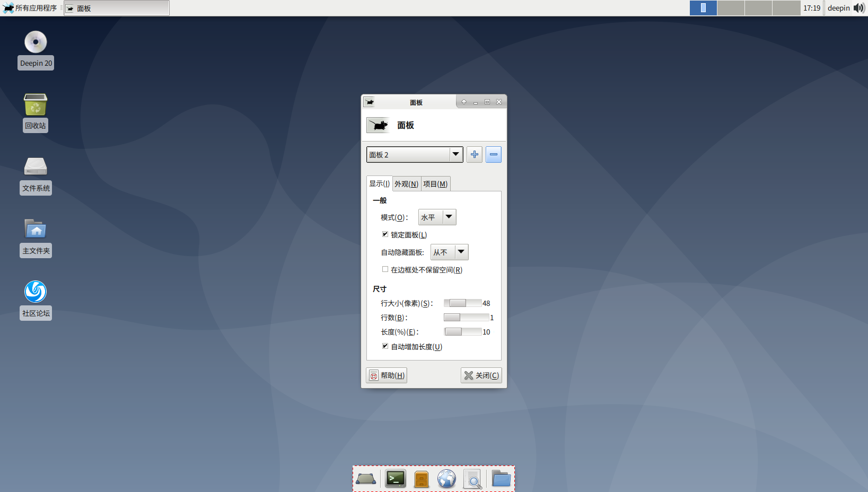Screen dimensions: 868x492
Task: Expand the 面板 2 panel selector dropdown
Action: pyautogui.click(x=415, y=155)
